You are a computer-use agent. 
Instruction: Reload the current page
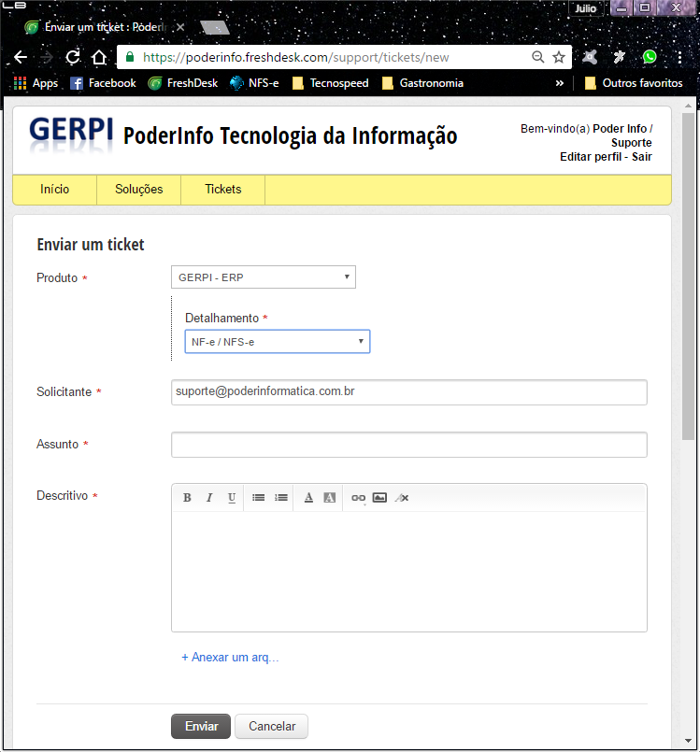tap(73, 58)
